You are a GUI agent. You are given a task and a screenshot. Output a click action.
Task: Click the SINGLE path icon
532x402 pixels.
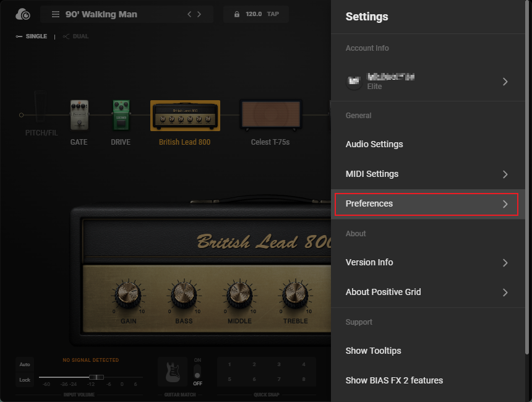pos(19,36)
